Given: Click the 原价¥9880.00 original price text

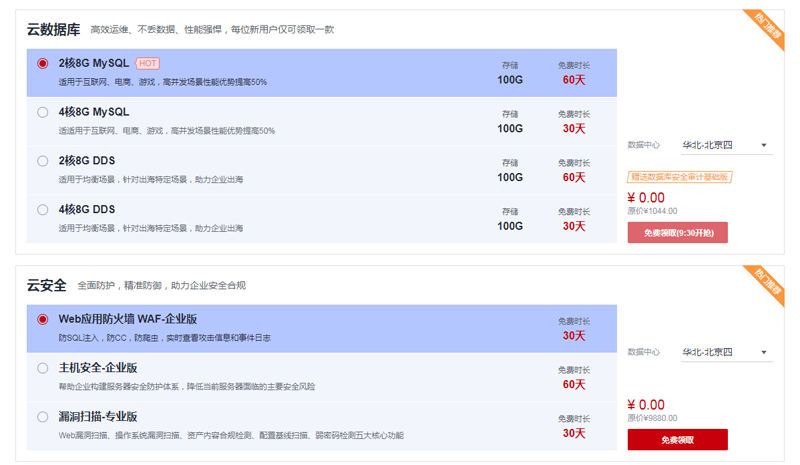Looking at the screenshot, I should click(x=652, y=418).
